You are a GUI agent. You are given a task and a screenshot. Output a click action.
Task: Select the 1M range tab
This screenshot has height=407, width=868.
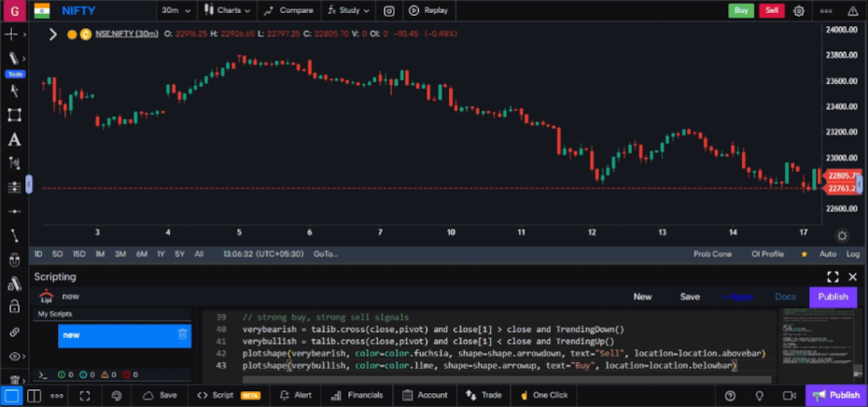(x=100, y=254)
